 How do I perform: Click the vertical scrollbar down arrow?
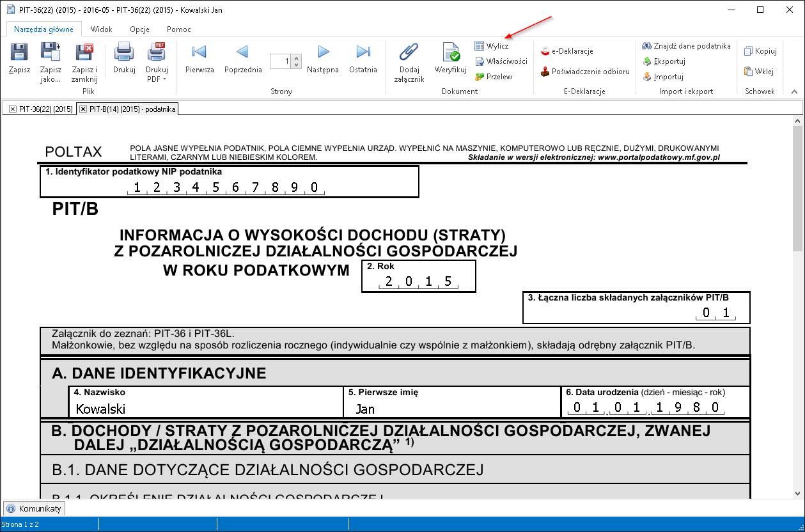pyautogui.click(x=798, y=493)
